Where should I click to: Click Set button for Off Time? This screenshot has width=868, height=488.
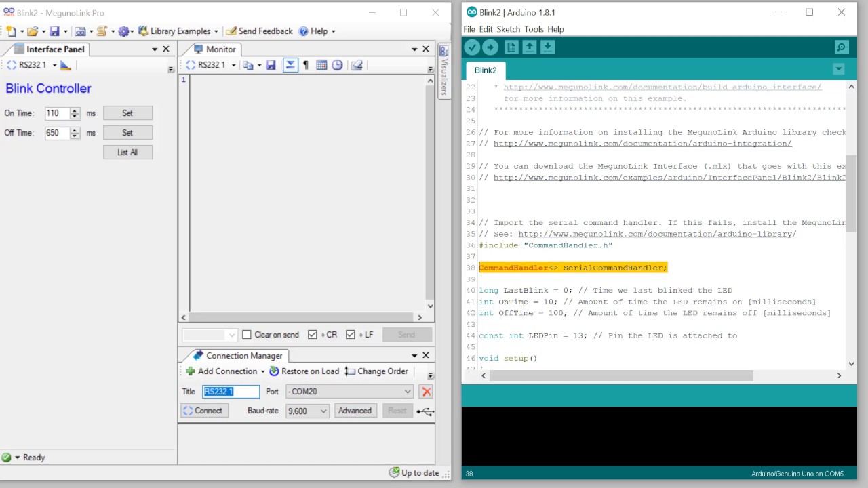(127, 133)
